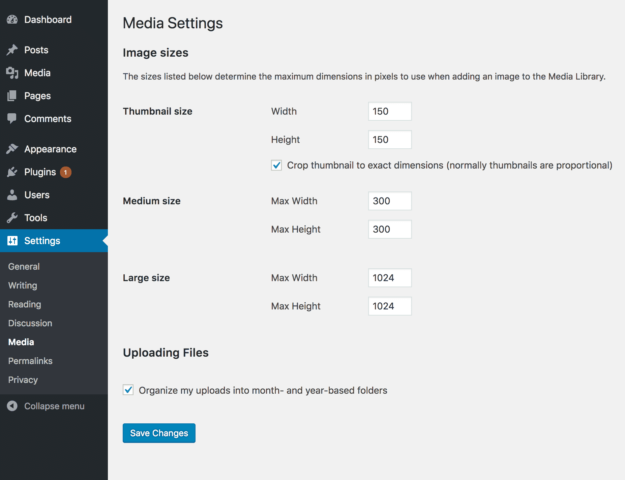Viewport: 625px width, 480px height.
Task: Click the Tools wrench icon
Action: pyautogui.click(x=12, y=218)
